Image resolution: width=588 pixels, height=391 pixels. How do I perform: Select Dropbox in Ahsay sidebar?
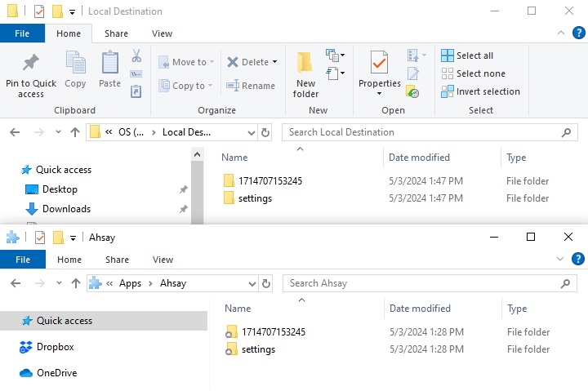tap(47, 347)
